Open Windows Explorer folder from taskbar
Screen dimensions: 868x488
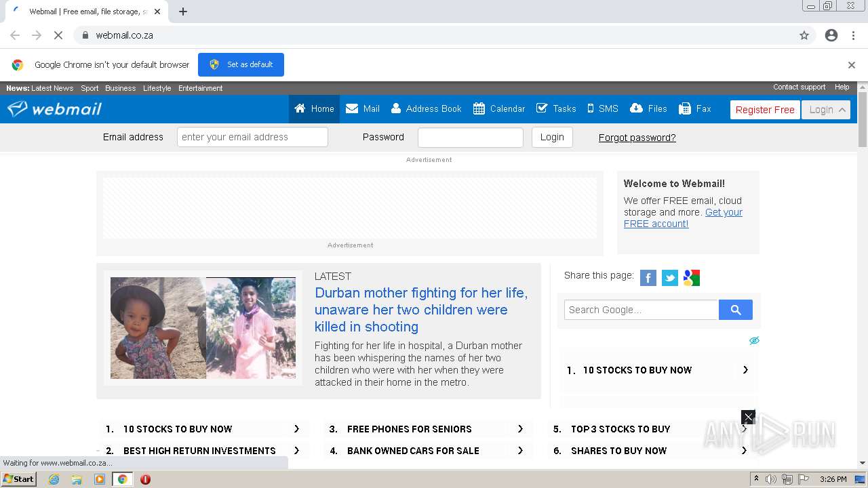[77, 479]
